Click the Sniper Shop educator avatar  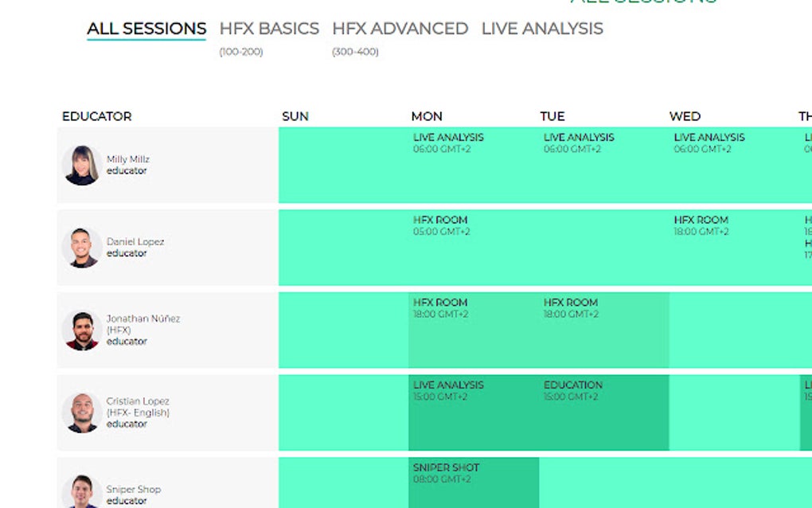[x=81, y=491]
